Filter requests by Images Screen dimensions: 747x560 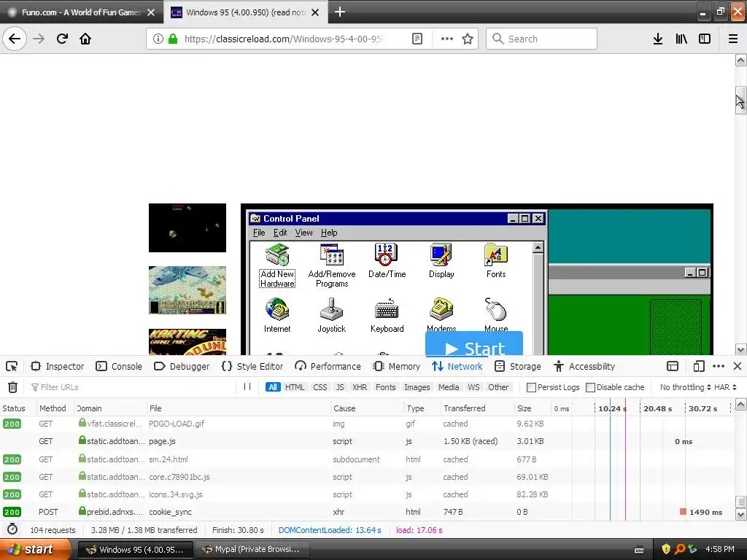tap(417, 387)
